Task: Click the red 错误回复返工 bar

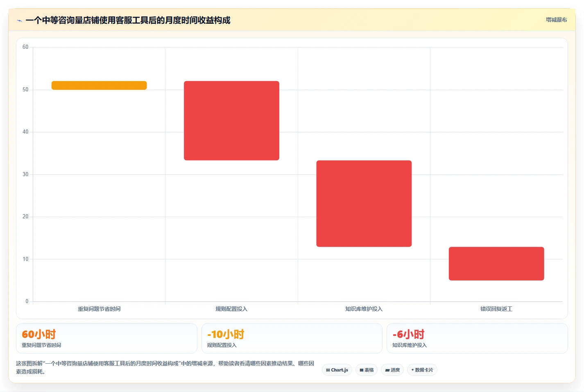Action: 496,264
